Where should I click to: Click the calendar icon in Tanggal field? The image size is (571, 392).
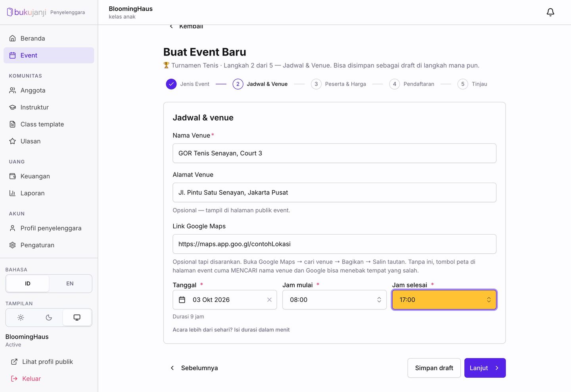coord(182,300)
